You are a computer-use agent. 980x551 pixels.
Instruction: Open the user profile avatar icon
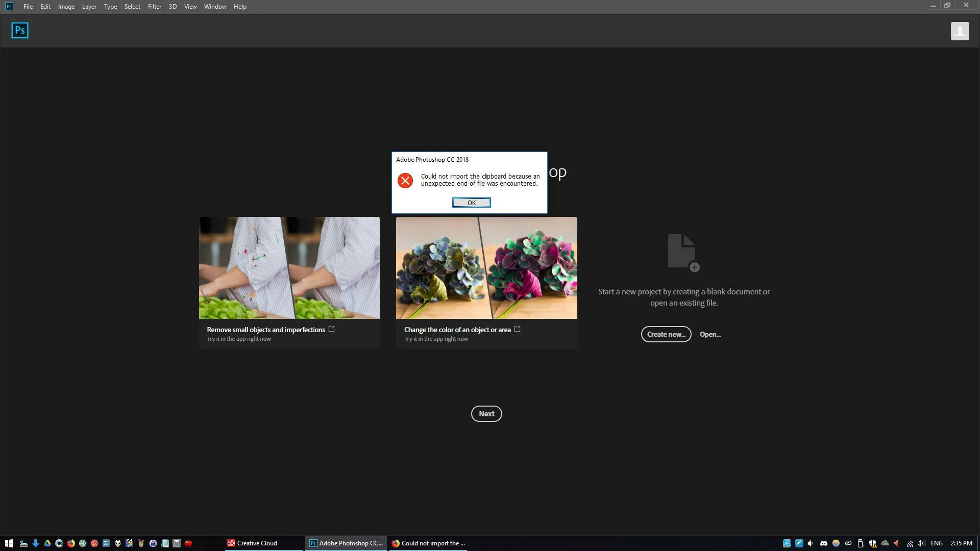tap(960, 31)
